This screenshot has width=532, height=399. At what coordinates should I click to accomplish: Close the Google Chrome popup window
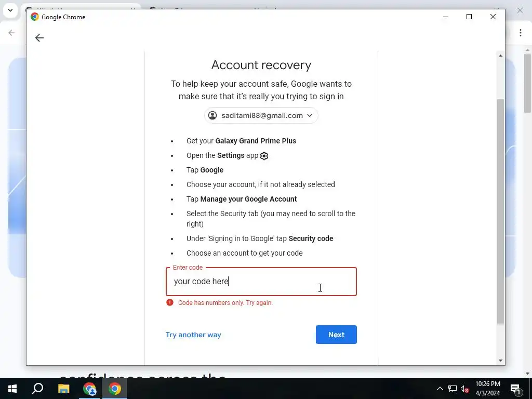point(493,17)
